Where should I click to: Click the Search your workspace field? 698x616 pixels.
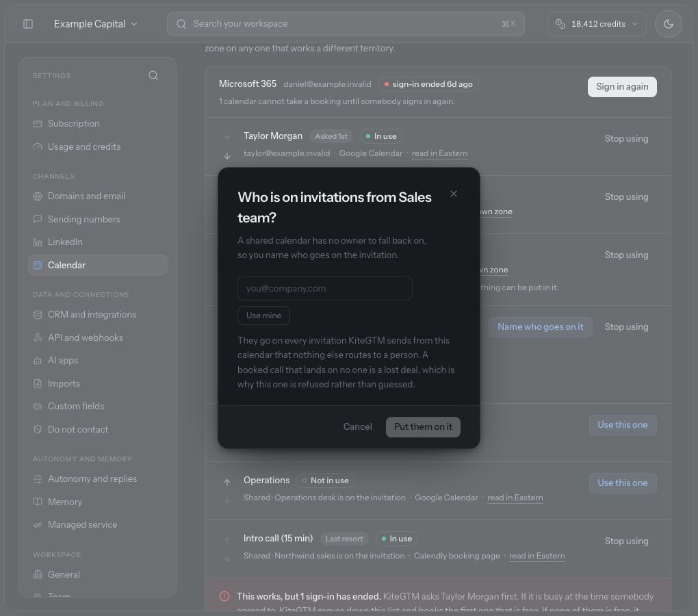point(346,24)
